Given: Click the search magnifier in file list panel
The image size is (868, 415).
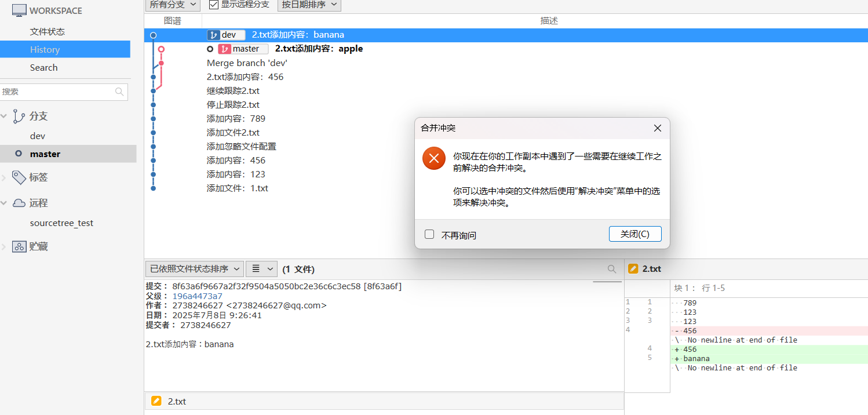Looking at the screenshot, I should (612, 269).
